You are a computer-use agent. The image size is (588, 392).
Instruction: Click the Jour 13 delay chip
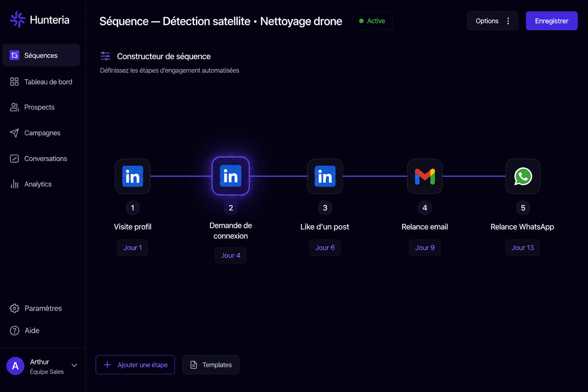tap(523, 248)
